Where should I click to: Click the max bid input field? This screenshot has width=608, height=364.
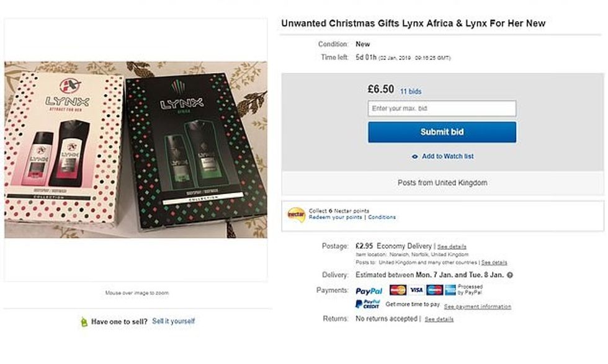tap(442, 109)
